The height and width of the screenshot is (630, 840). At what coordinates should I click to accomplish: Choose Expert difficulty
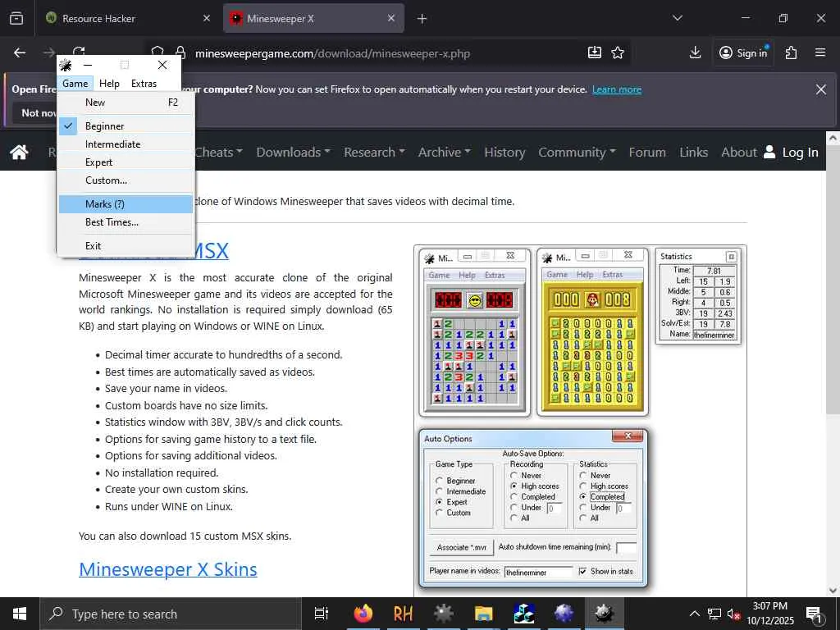[126, 162]
